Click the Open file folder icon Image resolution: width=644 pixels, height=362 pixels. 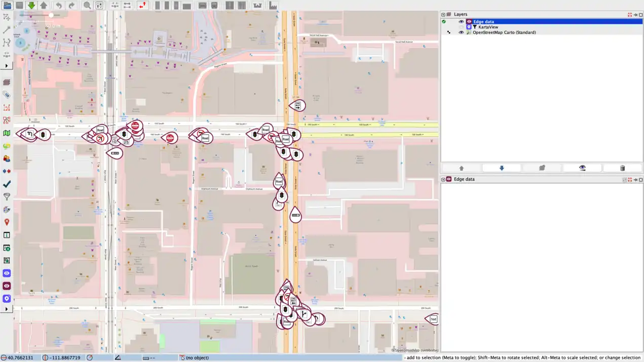7,6
